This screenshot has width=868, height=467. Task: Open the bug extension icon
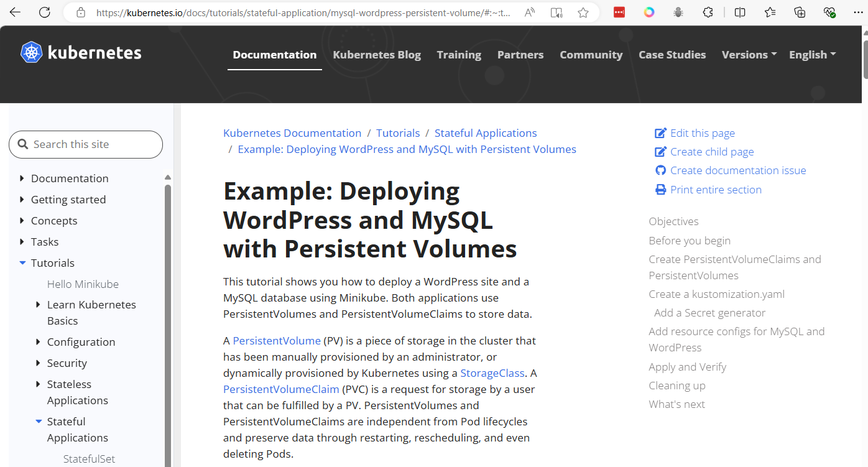point(678,12)
